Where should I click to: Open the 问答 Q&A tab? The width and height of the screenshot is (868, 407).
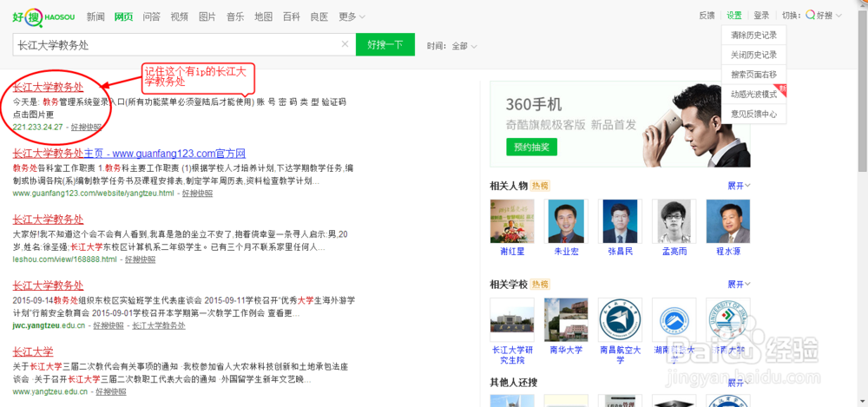click(151, 16)
